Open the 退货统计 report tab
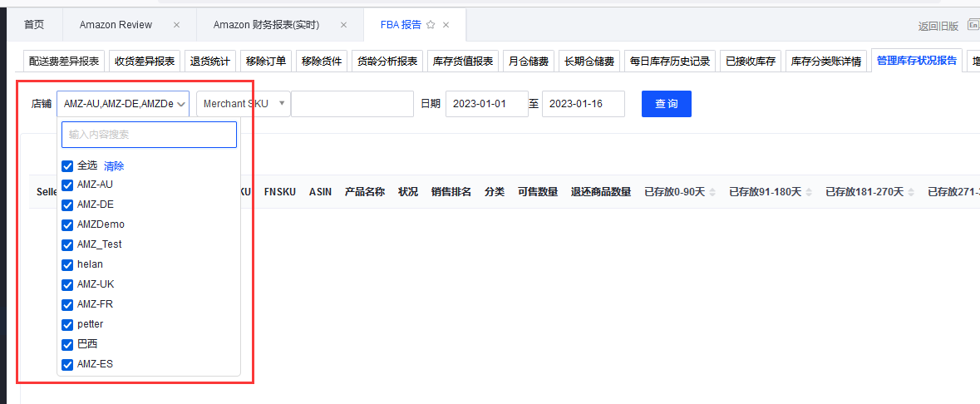This screenshot has height=404, width=980. click(x=210, y=62)
